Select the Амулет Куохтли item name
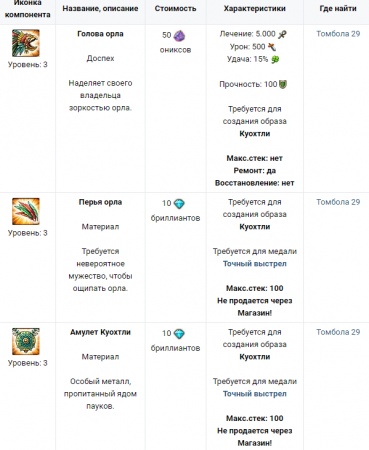This screenshot has width=369, height=450. click(100, 332)
